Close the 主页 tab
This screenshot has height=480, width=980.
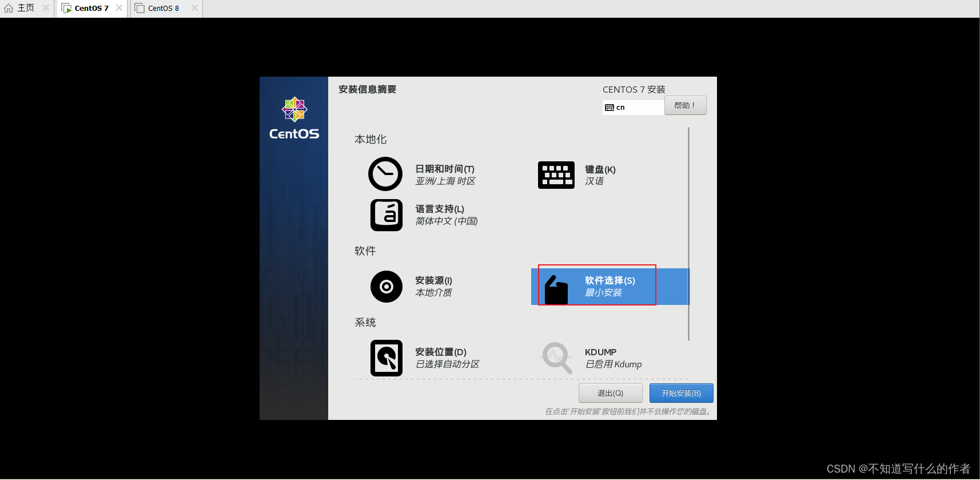point(46,8)
